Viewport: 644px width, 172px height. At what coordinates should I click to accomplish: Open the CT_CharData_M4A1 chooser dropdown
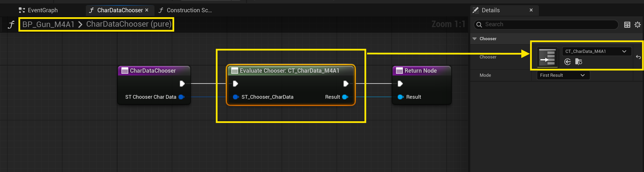click(x=596, y=51)
